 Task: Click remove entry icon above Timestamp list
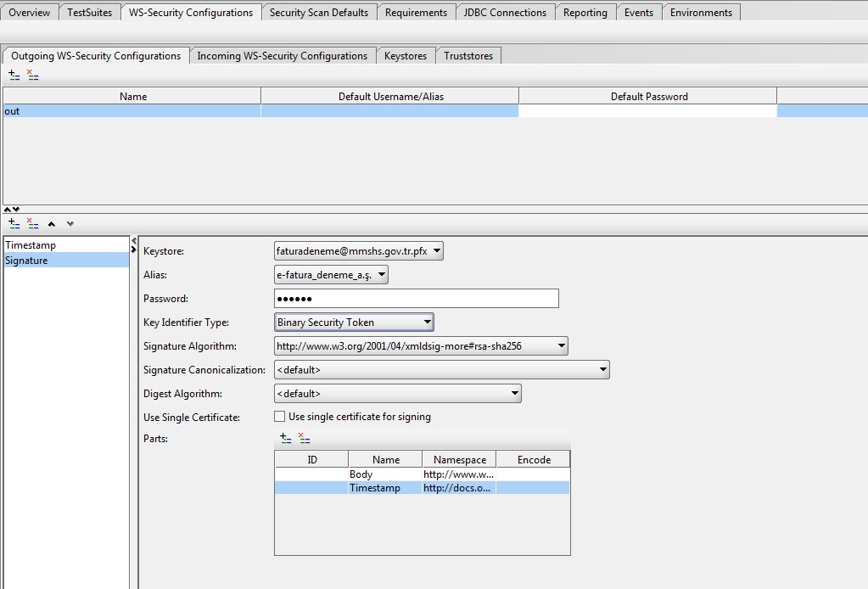33,223
